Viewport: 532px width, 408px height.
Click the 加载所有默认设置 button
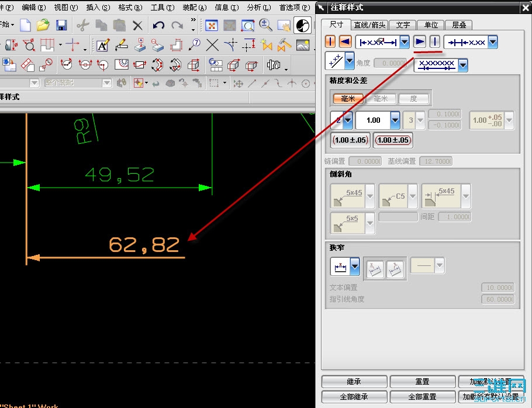point(491,396)
